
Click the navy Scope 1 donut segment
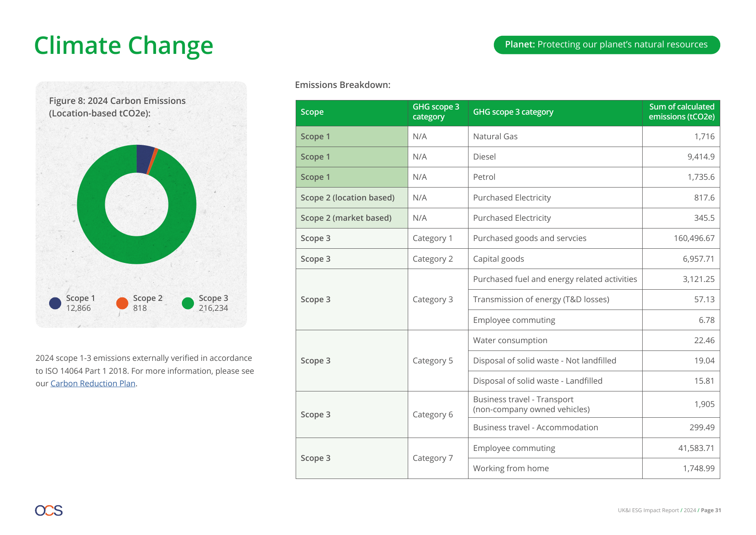click(144, 159)
